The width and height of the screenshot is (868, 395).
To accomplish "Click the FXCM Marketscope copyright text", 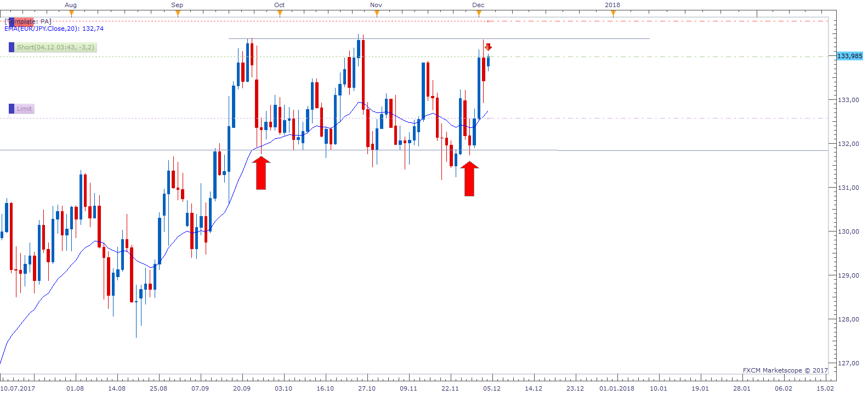I will tap(785, 370).
